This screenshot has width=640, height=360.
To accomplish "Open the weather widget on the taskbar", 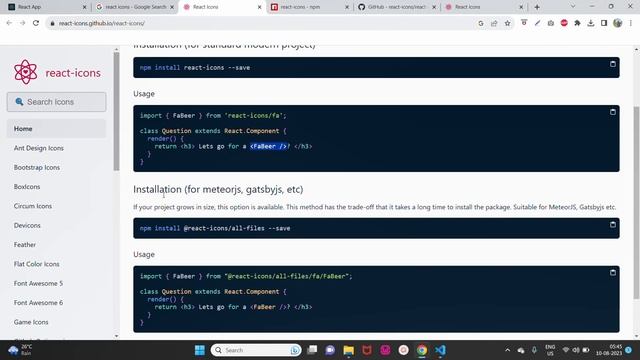I will pyautogui.click(x=20, y=350).
